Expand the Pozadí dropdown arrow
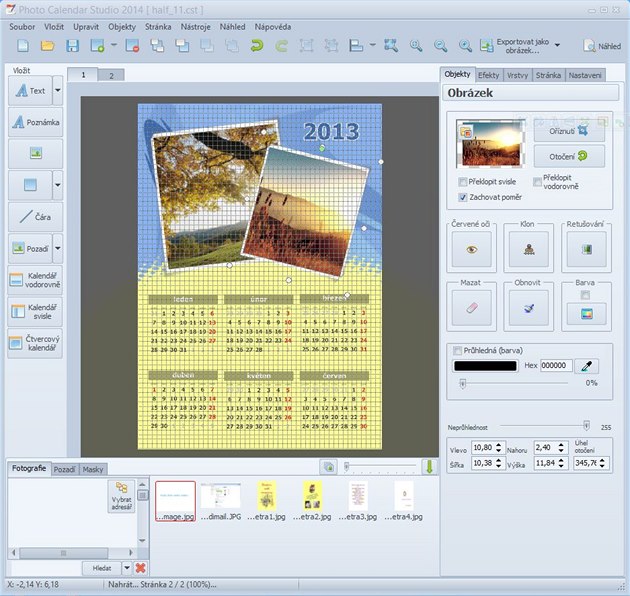Viewport: 630px width, 596px height. coord(58,248)
